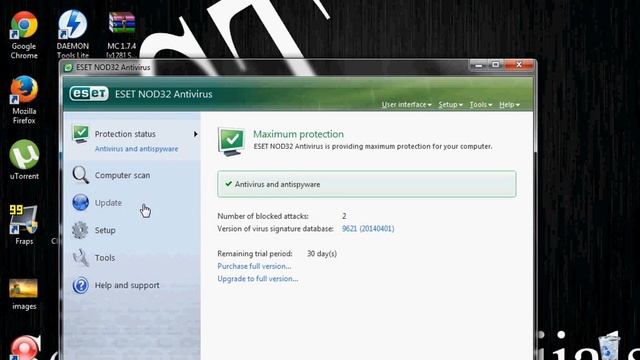Close the ESET NOD32 window
The image size is (640, 360).
[519, 65]
